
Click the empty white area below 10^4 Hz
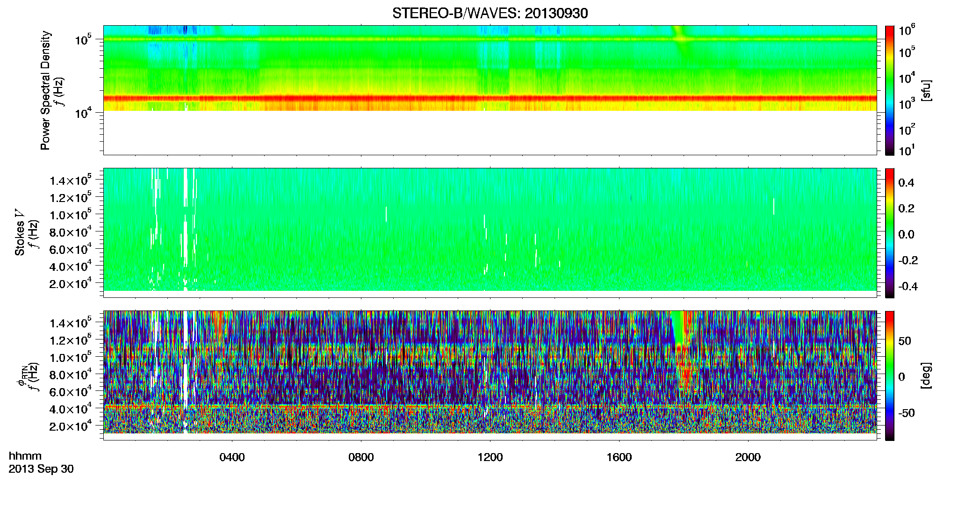490,132
